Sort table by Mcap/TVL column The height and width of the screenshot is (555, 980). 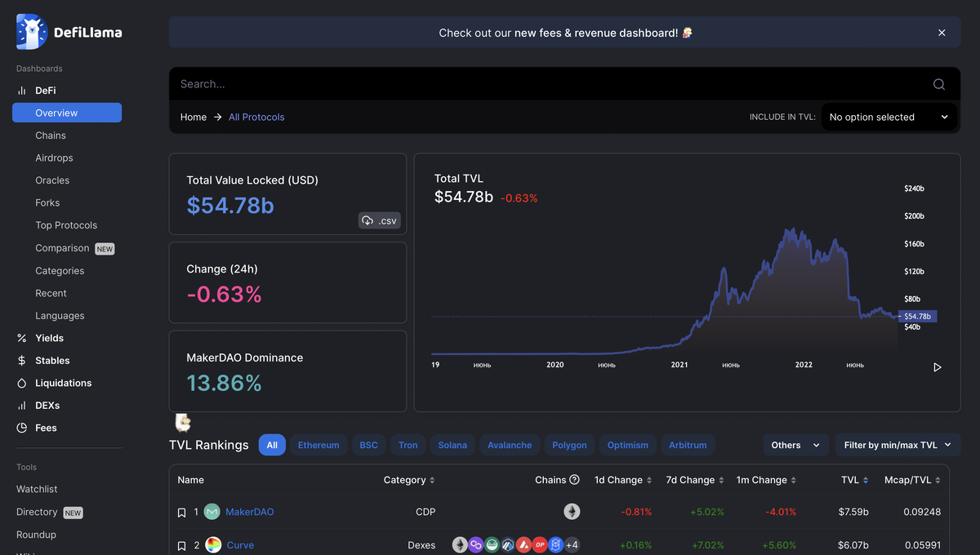point(912,480)
